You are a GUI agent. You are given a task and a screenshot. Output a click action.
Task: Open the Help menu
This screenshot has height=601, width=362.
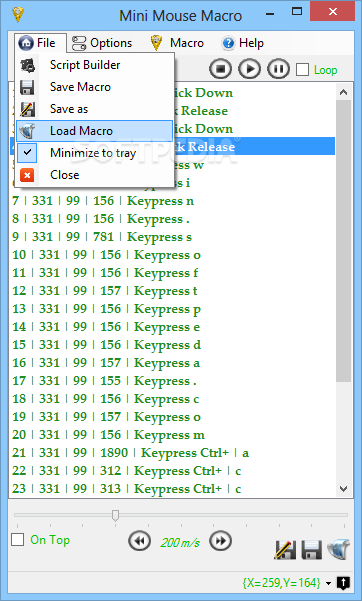click(243, 43)
